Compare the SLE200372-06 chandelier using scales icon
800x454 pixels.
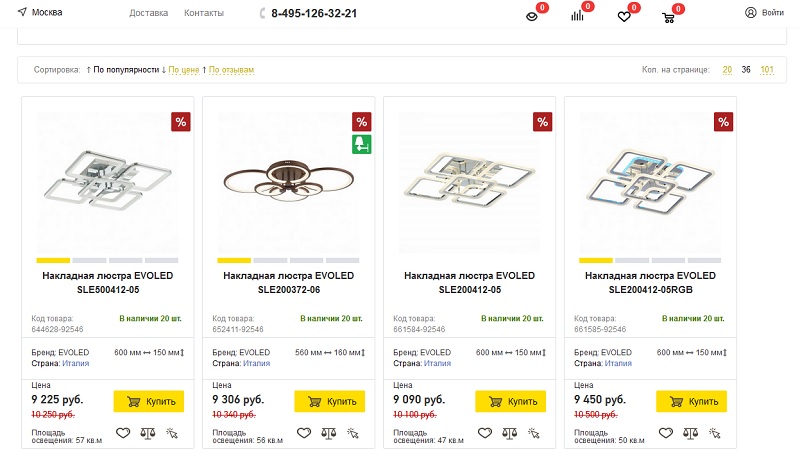(x=328, y=433)
